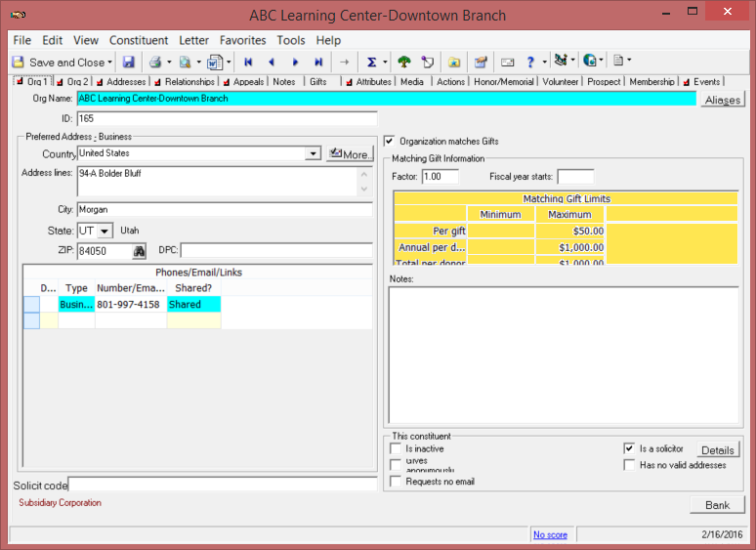
Task: Expand the help dropdown arrow
Action: (544, 62)
